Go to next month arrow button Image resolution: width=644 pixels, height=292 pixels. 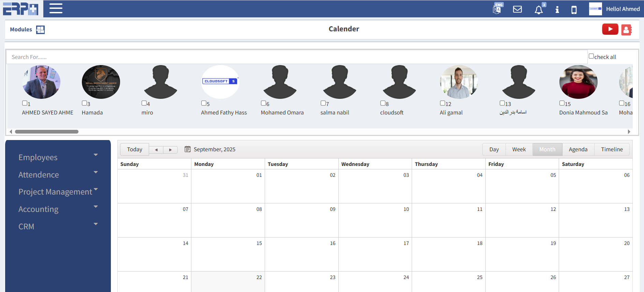170,150
